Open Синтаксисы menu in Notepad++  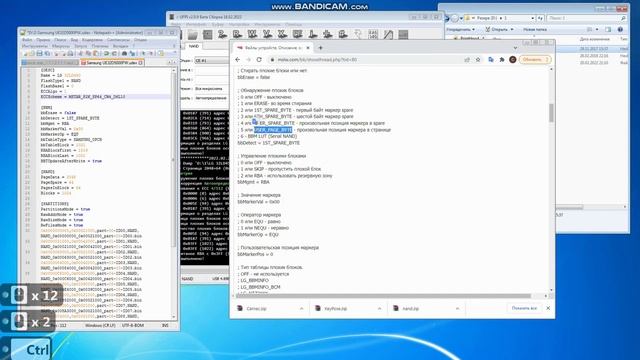pos(118,40)
